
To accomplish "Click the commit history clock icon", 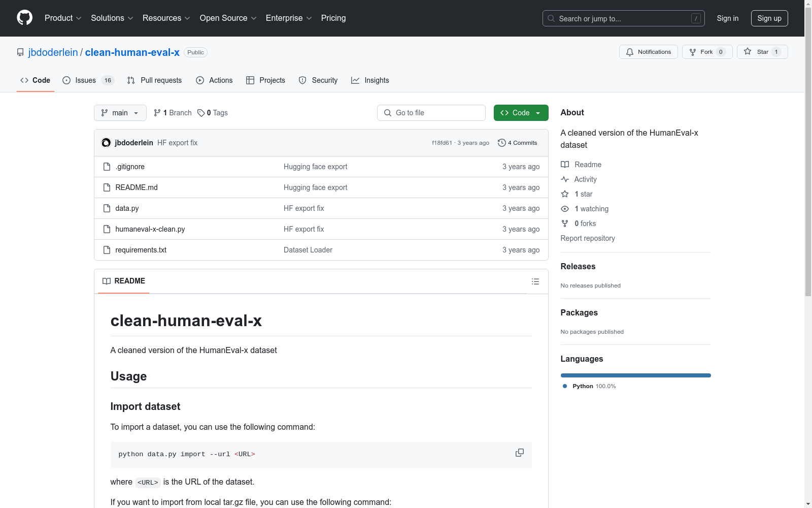I will tap(502, 143).
